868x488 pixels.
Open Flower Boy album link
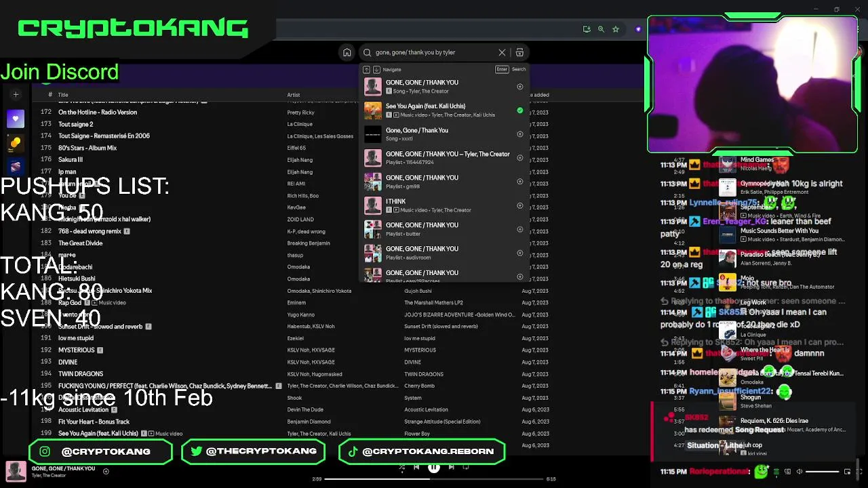coord(417,434)
